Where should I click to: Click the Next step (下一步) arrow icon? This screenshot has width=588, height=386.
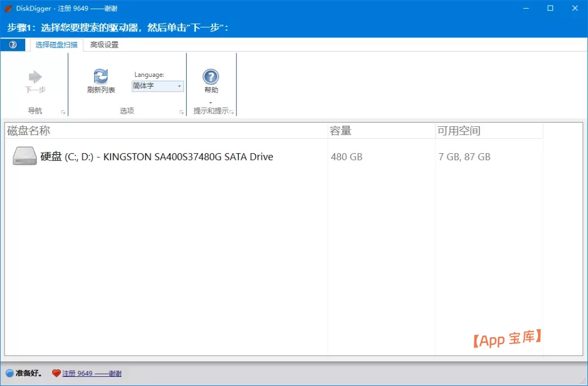(x=35, y=76)
